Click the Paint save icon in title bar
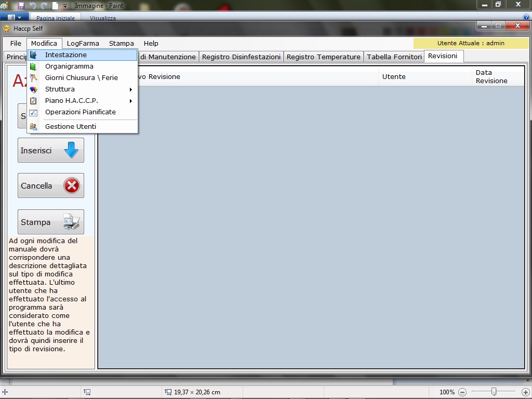This screenshot has height=399, width=532. 21,6
